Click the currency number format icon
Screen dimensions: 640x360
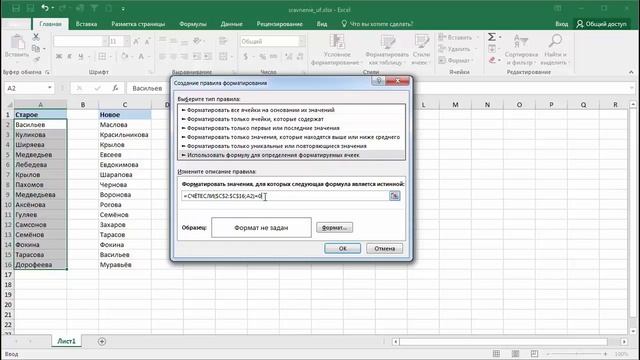(246, 56)
